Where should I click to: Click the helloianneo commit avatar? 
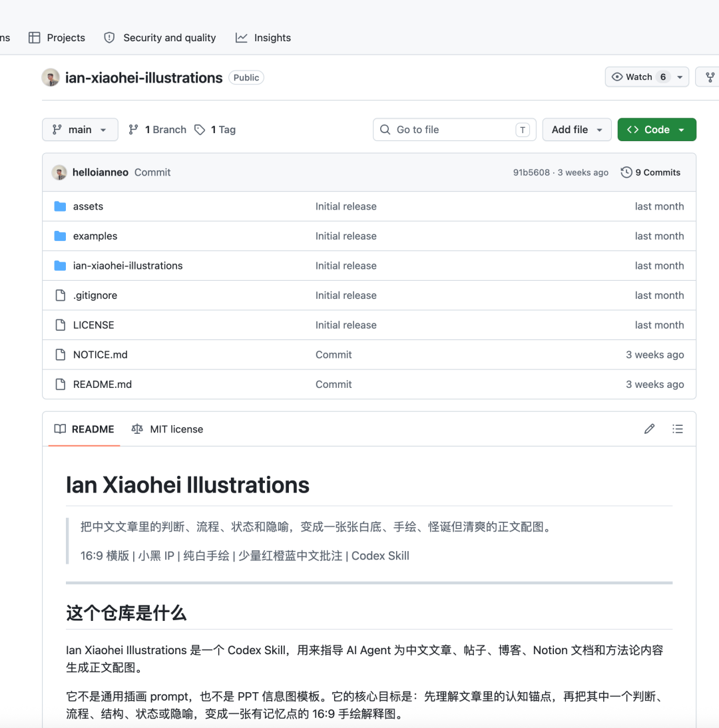[x=59, y=172]
